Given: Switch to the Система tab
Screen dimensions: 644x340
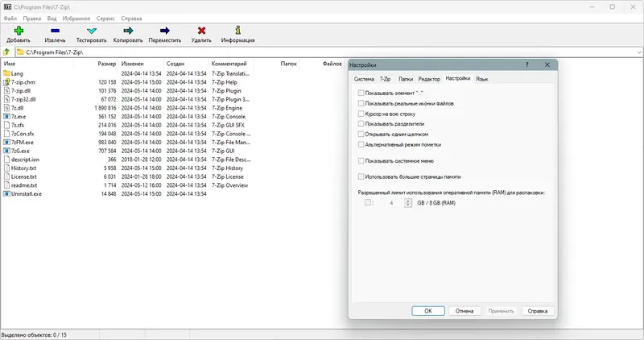Looking at the screenshot, I should (x=364, y=79).
